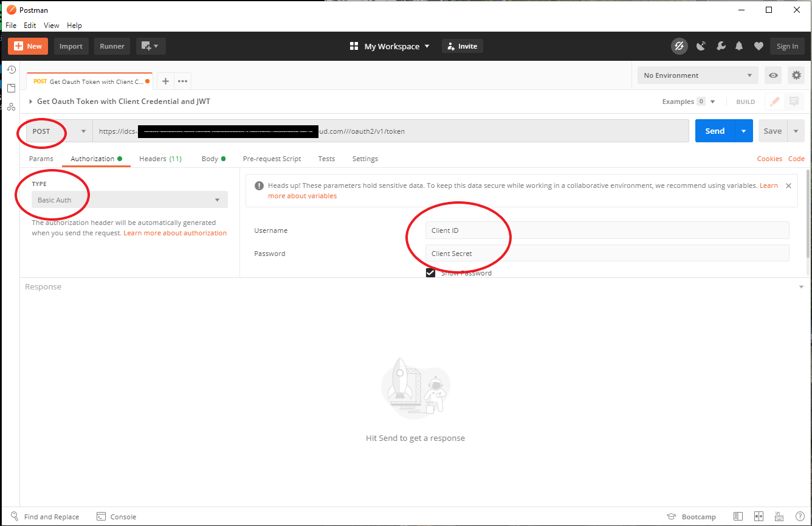Click the Invite button
The image size is (812, 526).
pos(463,46)
